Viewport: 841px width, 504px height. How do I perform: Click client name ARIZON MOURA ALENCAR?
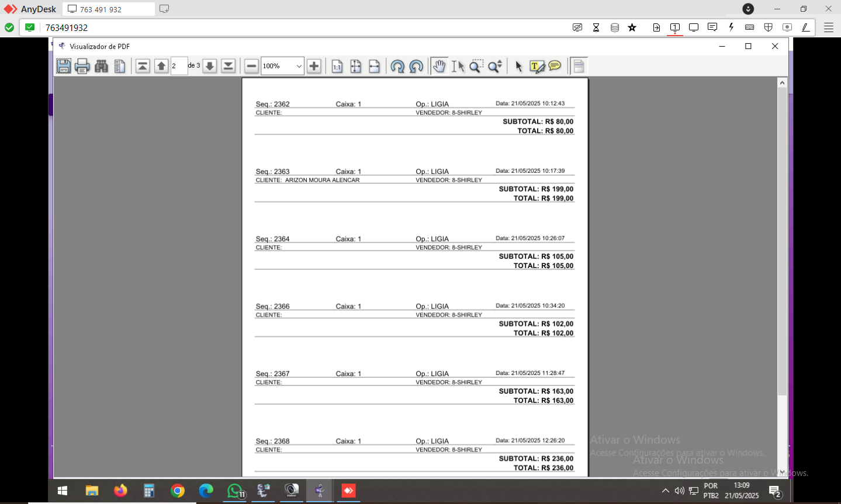coord(322,180)
